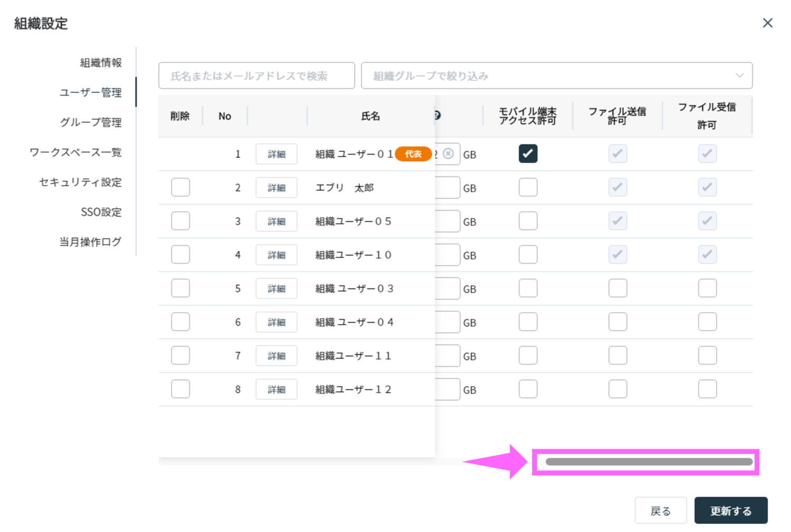Tick delete checkbox for 組織ユーザー１２
This screenshot has width=791, height=532.
click(180, 389)
